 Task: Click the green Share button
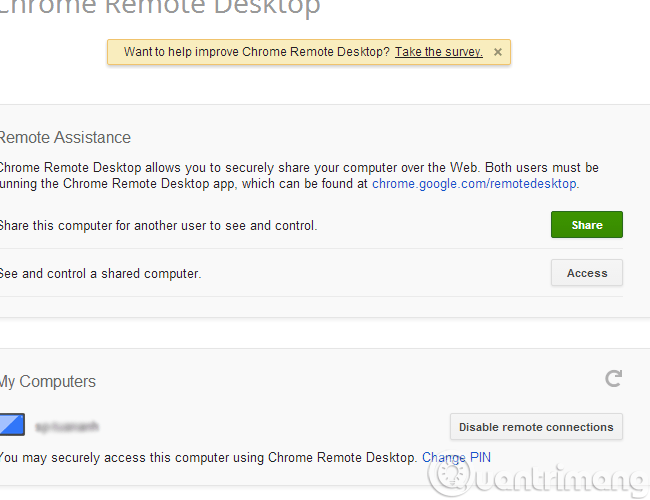click(x=587, y=225)
